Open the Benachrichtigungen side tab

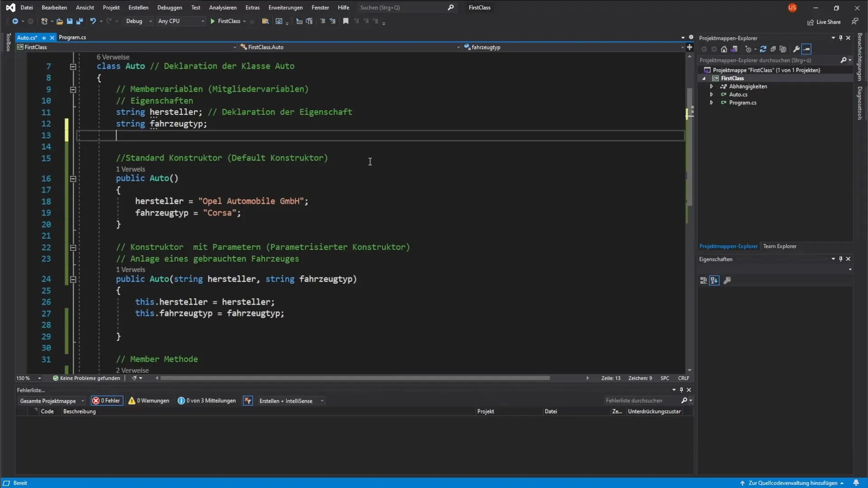click(x=860, y=57)
